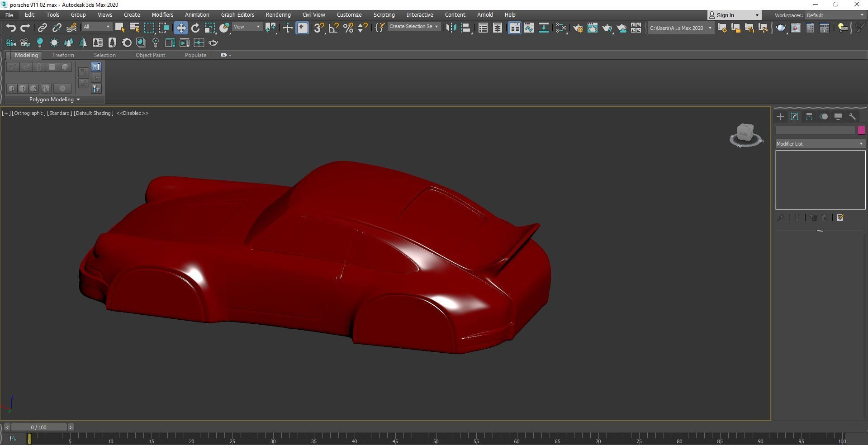Switch to the Selection ribbon tab
868x445 pixels.
pos(104,55)
